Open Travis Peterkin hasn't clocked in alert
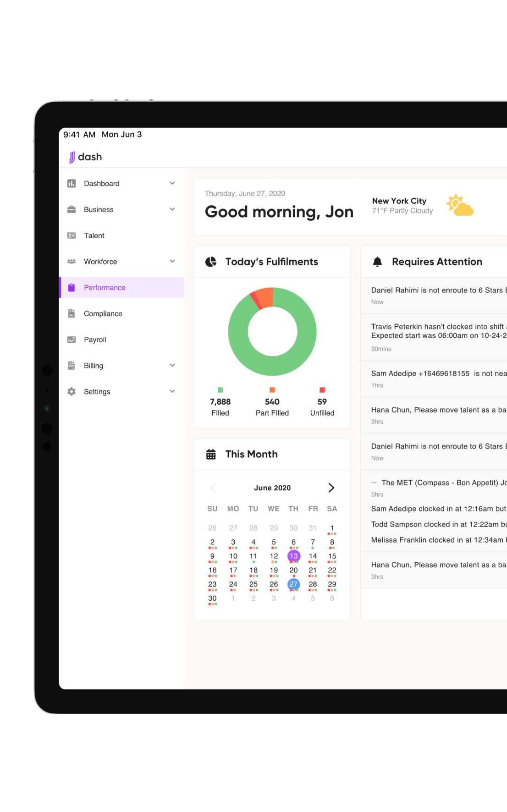 pos(434,337)
